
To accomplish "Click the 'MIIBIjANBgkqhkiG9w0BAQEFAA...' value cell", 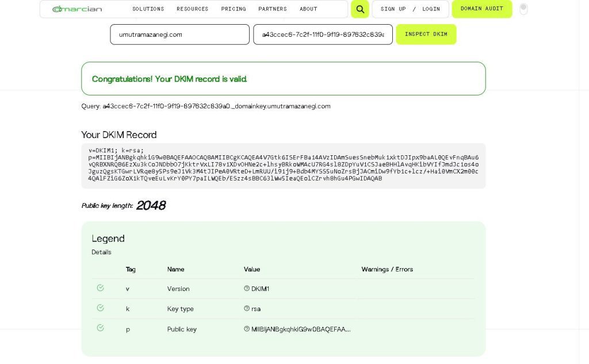I will pos(300,329).
